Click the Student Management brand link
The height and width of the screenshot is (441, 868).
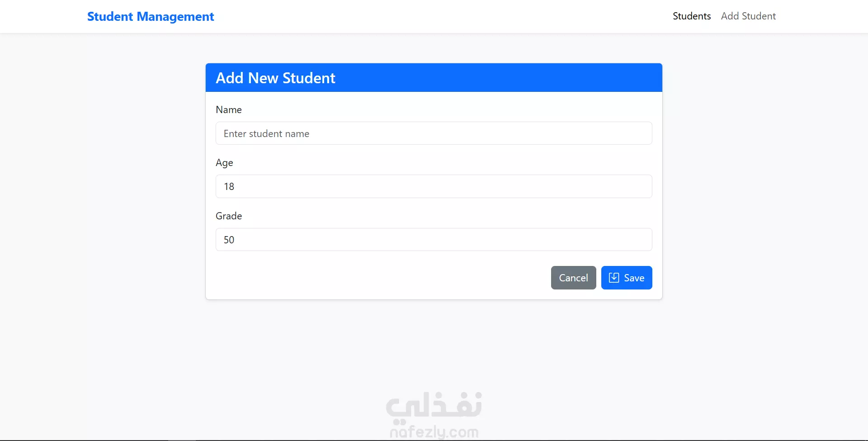coord(151,17)
